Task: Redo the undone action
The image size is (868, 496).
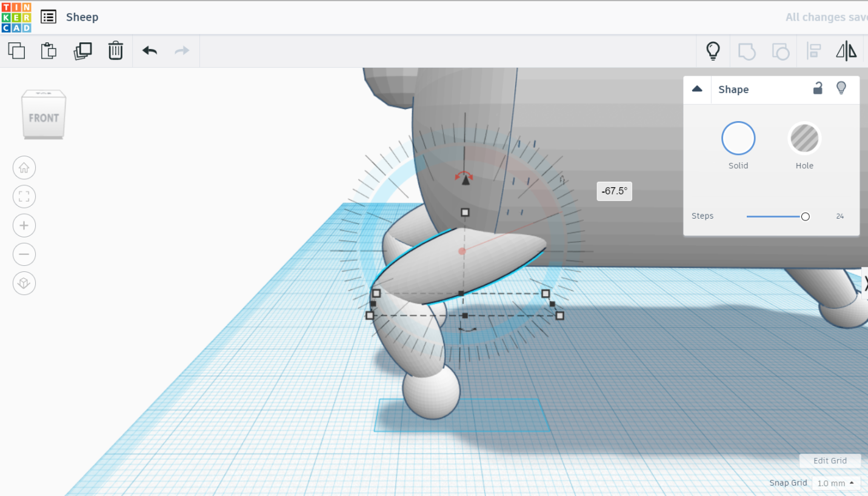Action: (x=182, y=51)
